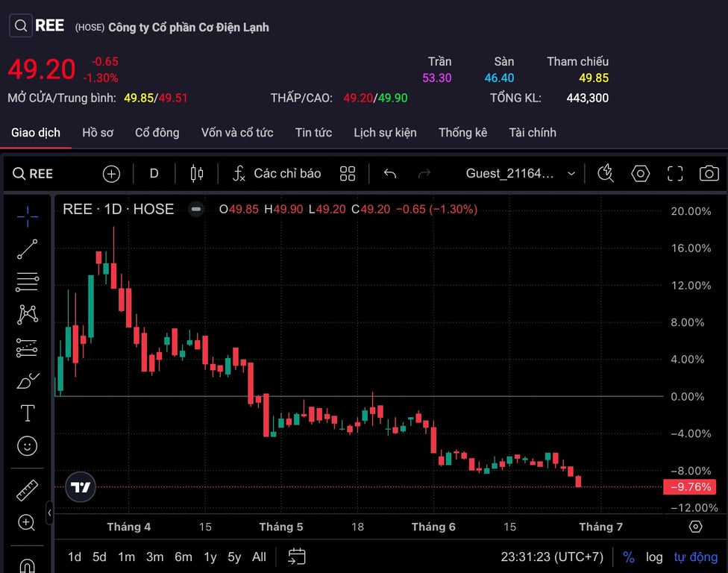Viewport: 728px width, 573px height.
Task: Click the search magnifier icon beside REE header
Action: pos(20,25)
